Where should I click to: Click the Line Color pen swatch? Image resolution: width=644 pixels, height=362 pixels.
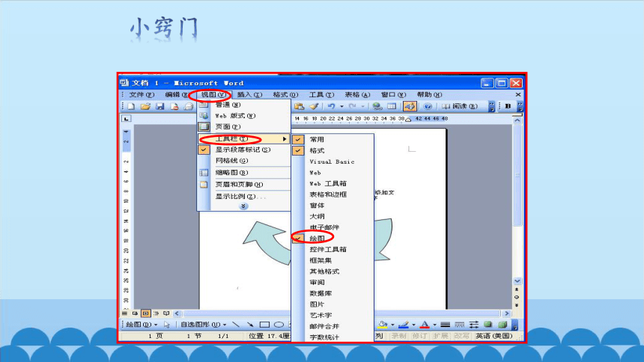pos(404,325)
